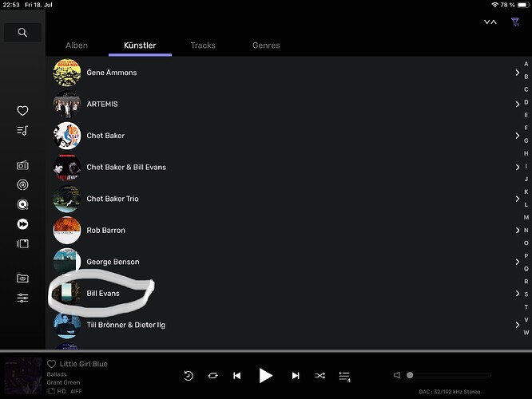
Task: Open the playback history clock icon
Action: click(x=189, y=376)
